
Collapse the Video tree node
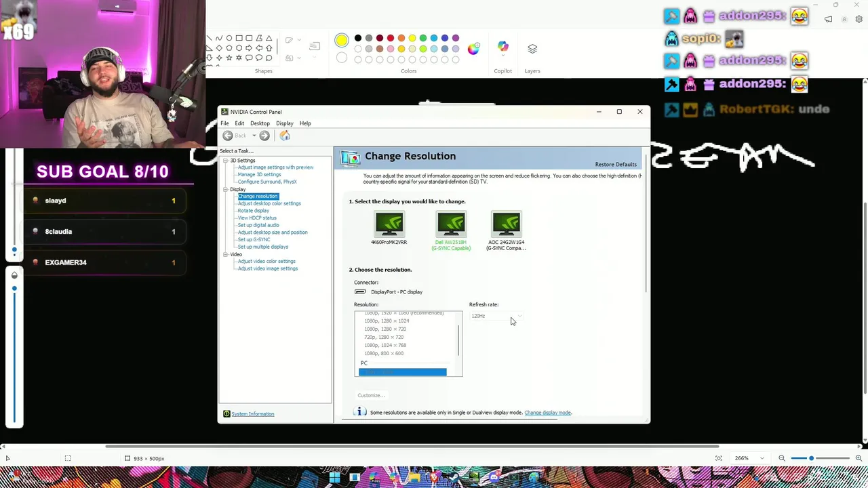click(x=225, y=255)
